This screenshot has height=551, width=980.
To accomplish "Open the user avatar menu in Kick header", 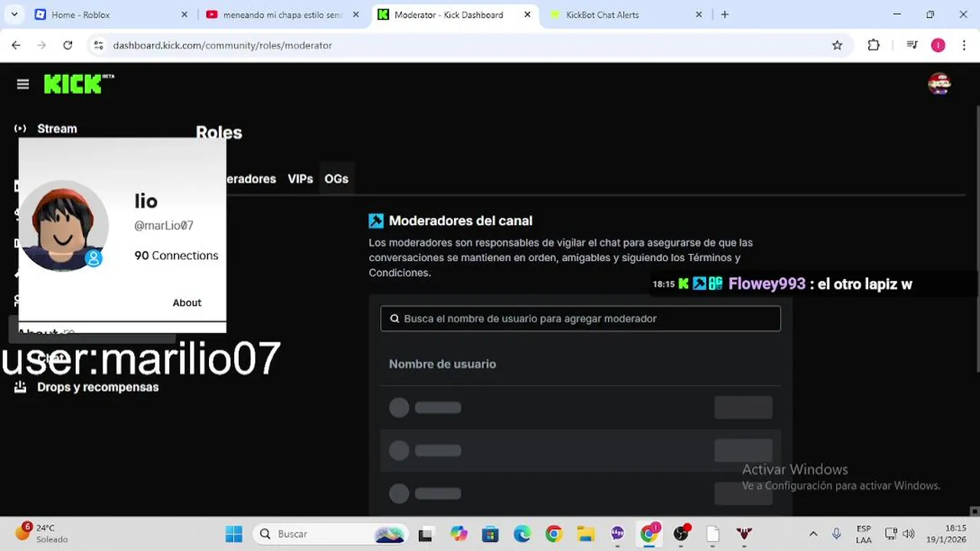I will click(x=939, y=84).
